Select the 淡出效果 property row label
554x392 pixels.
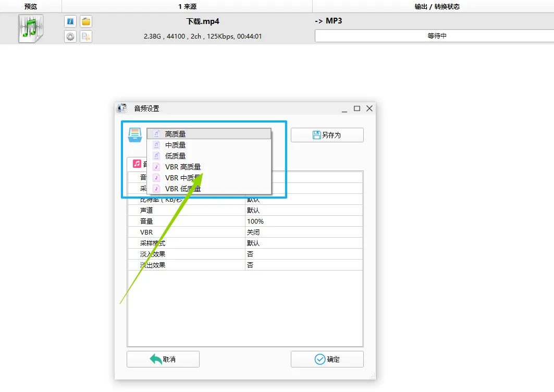153,265
